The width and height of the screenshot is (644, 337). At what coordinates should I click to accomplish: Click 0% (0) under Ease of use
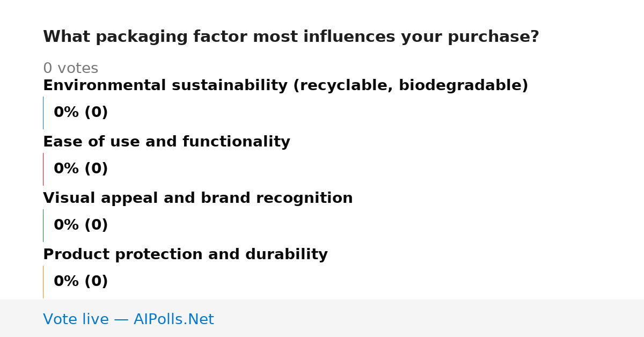pos(81,169)
